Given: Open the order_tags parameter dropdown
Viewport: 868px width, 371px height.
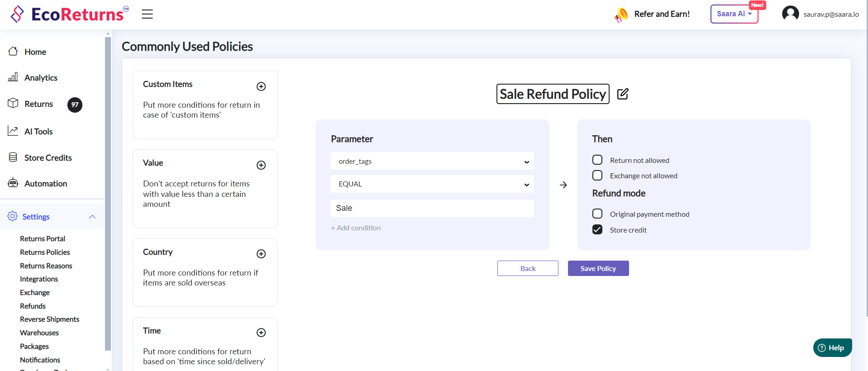Looking at the screenshot, I should click(x=432, y=162).
